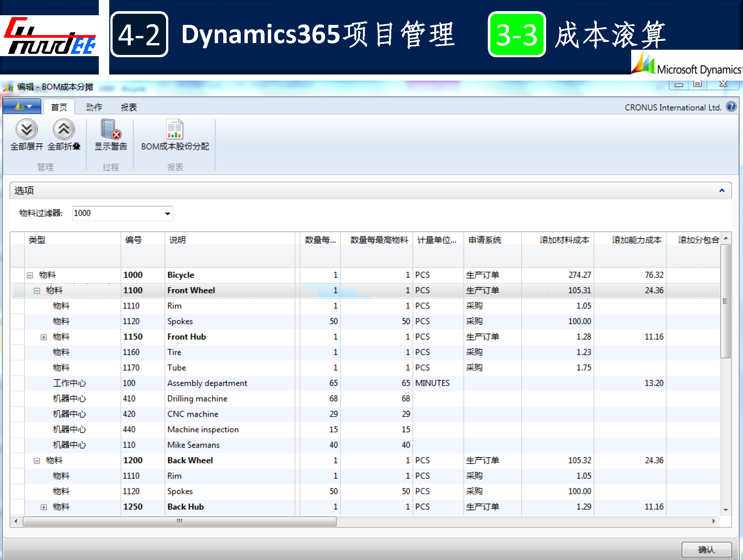This screenshot has width=743, height=560.
Task: Open the BOM成本股份分配 report icon
Action: [175, 130]
